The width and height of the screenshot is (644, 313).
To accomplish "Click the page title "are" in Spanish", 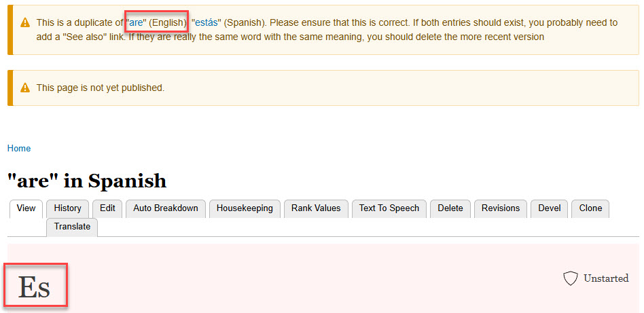I will [x=87, y=181].
